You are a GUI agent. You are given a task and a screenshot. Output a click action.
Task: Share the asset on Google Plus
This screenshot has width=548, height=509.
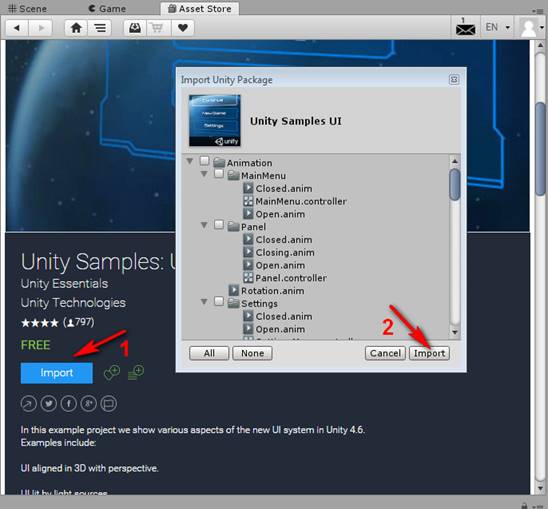pyautogui.click(x=88, y=404)
